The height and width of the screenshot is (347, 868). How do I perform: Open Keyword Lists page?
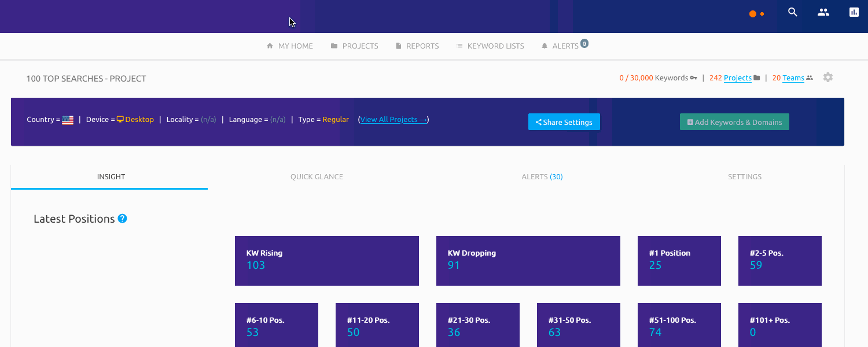490,46
